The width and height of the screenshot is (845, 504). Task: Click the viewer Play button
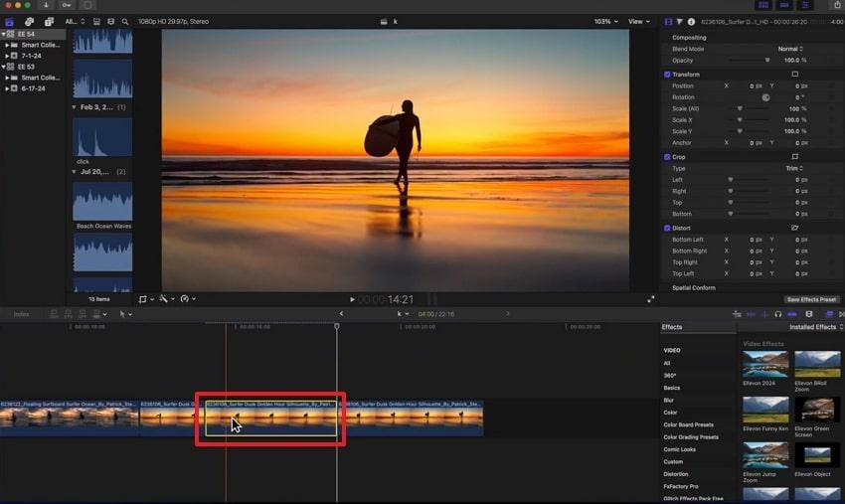[352, 299]
